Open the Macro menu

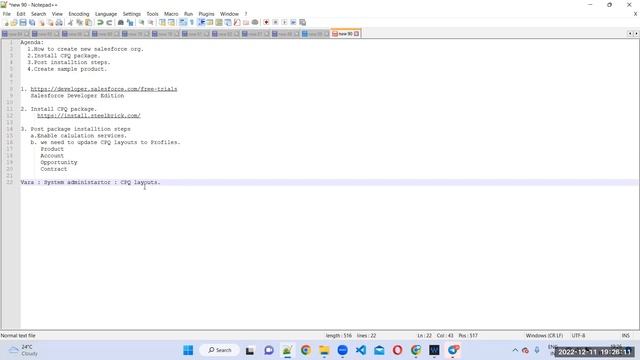[x=171, y=14]
